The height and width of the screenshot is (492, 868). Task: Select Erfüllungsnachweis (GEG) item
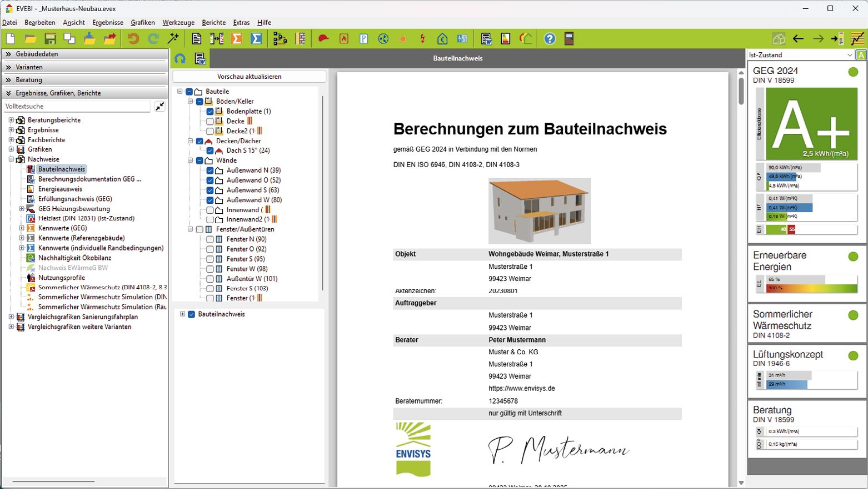pos(75,199)
